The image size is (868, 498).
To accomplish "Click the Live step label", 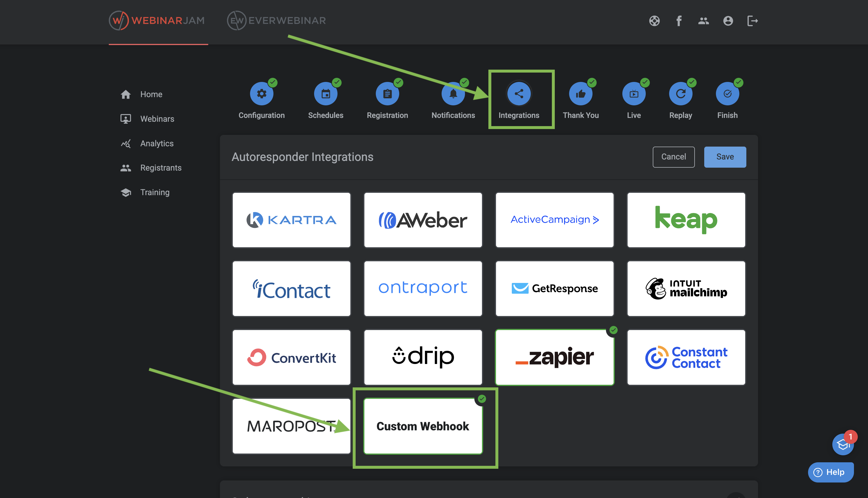I will pyautogui.click(x=634, y=116).
